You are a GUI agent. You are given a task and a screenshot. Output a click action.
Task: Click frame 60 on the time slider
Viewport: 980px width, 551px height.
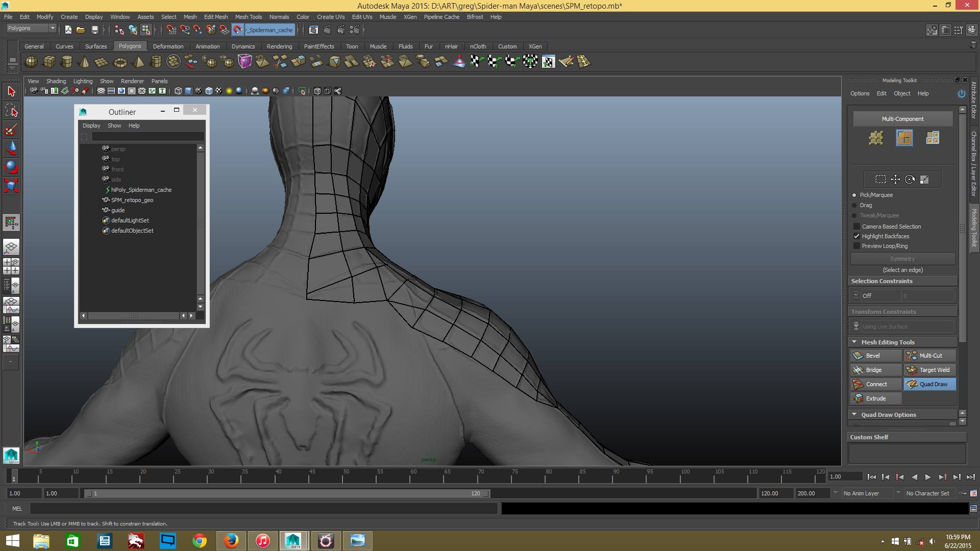click(x=412, y=477)
